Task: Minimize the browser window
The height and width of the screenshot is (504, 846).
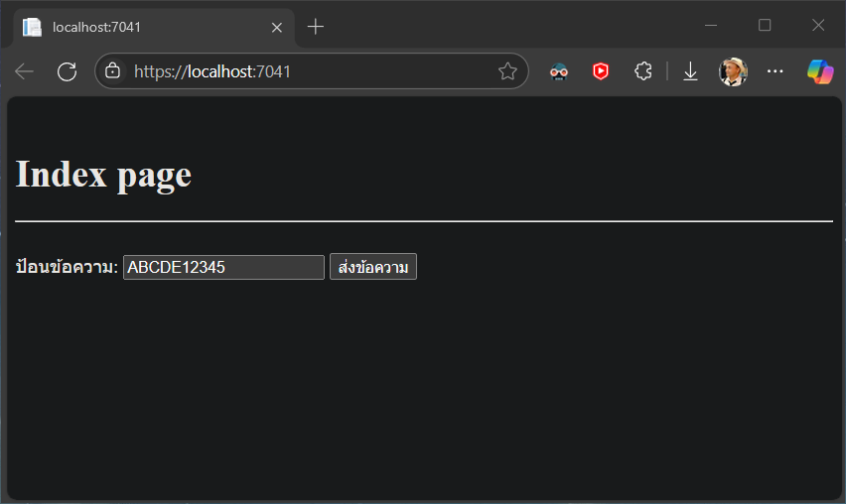Action: point(711,26)
